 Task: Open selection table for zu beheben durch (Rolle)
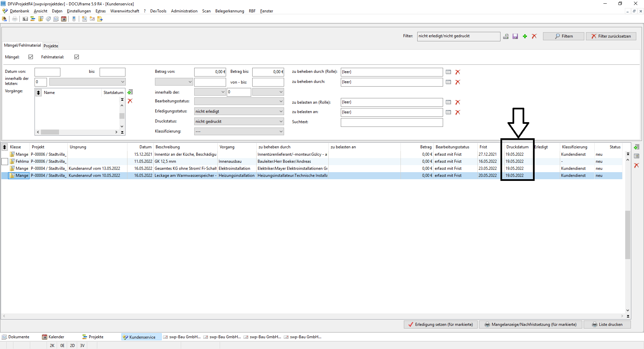point(448,72)
